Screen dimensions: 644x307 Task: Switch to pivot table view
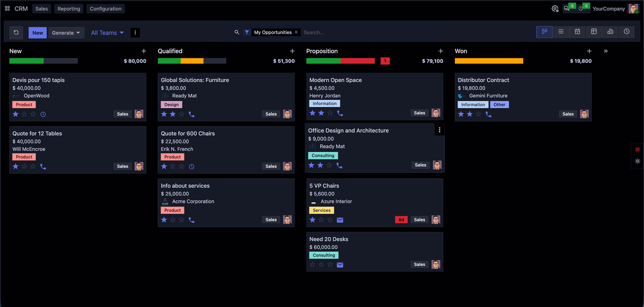tap(594, 32)
